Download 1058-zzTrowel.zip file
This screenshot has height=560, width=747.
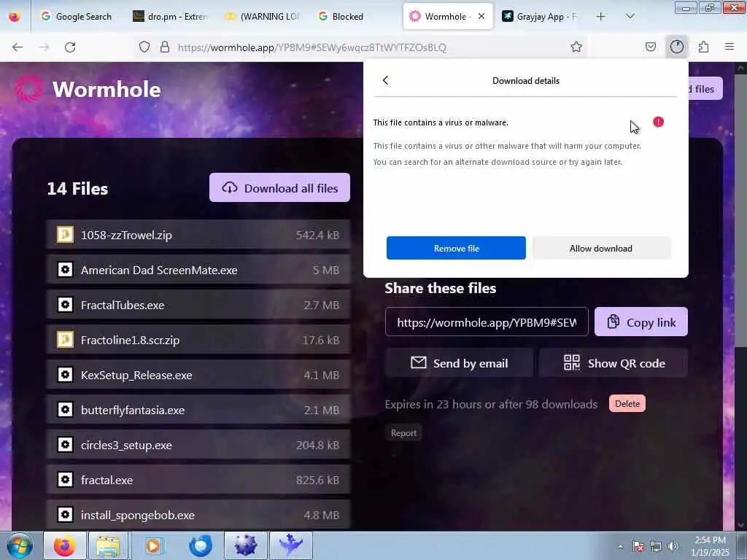(198, 235)
